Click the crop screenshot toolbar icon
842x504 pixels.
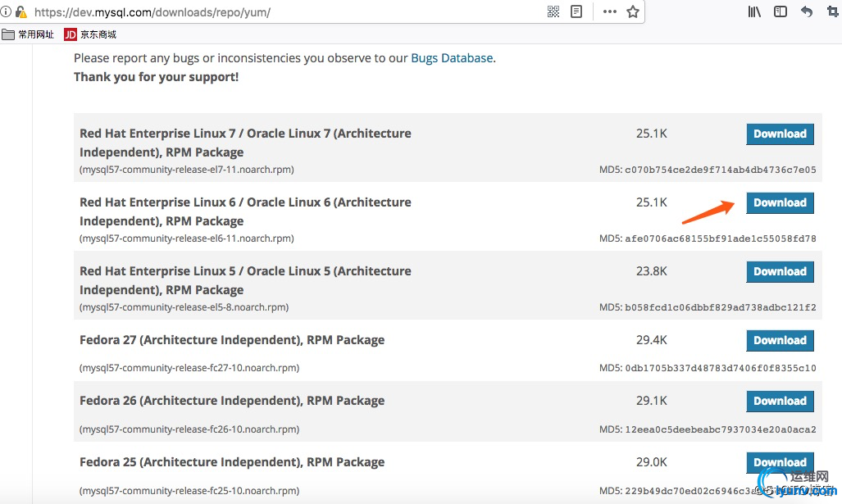click(833, 11)
